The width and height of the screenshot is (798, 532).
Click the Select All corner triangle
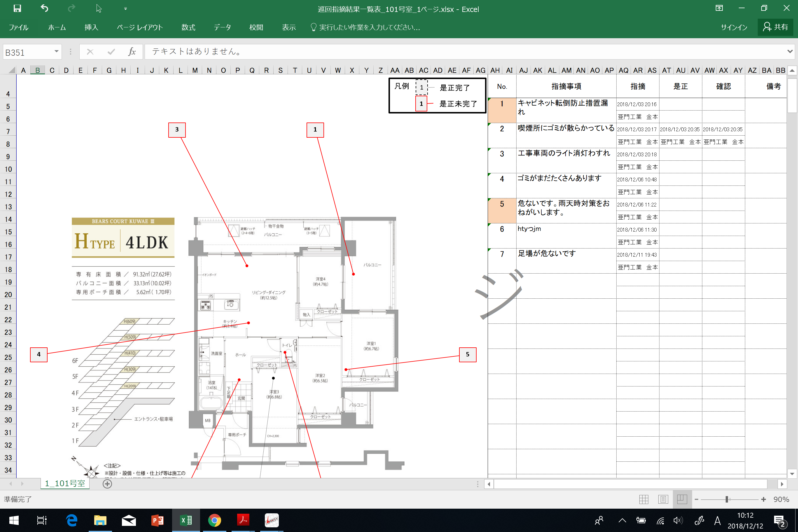point(12,70)
